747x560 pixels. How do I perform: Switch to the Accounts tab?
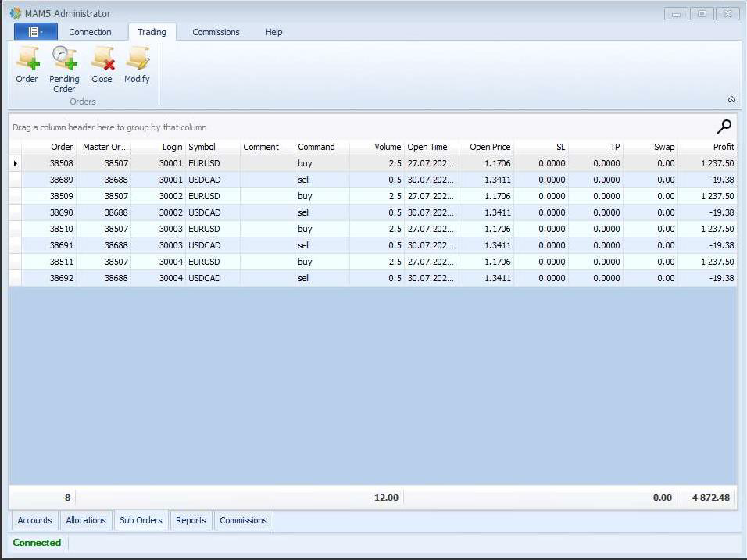(34, 520)
